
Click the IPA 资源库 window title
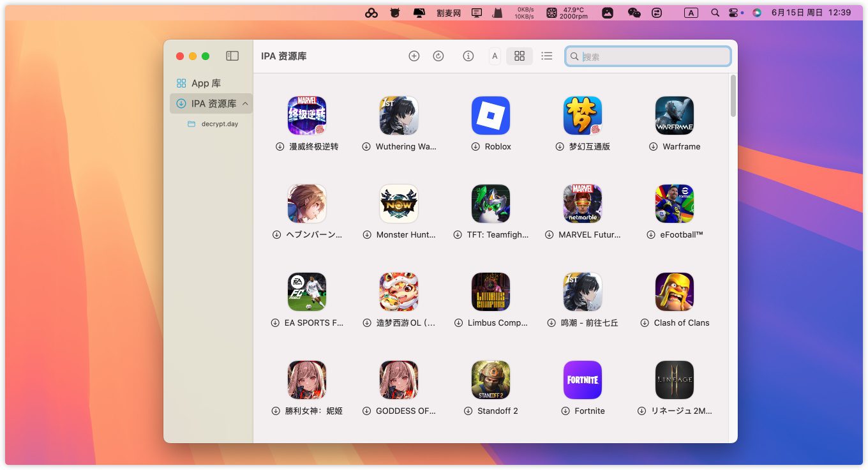pos(284,56)
